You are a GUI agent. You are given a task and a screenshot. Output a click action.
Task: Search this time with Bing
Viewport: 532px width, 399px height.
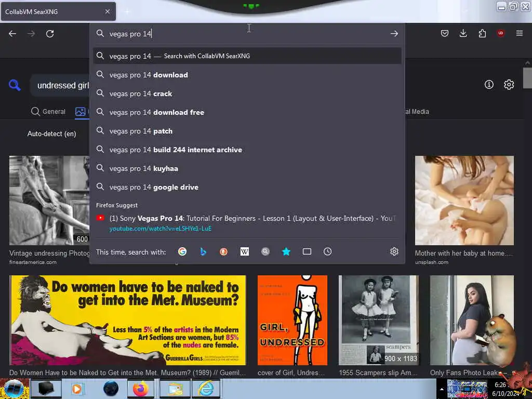[x=203, y=251]
